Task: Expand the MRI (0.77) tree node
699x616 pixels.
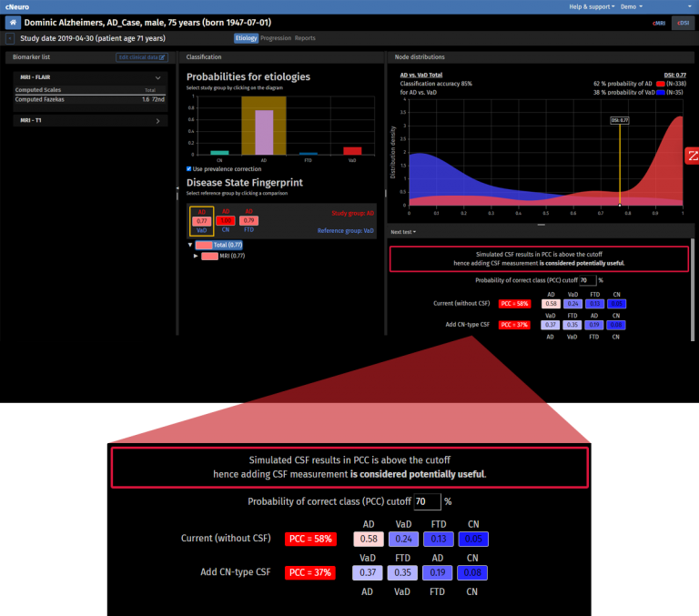Action: click(x=197, y=257)
